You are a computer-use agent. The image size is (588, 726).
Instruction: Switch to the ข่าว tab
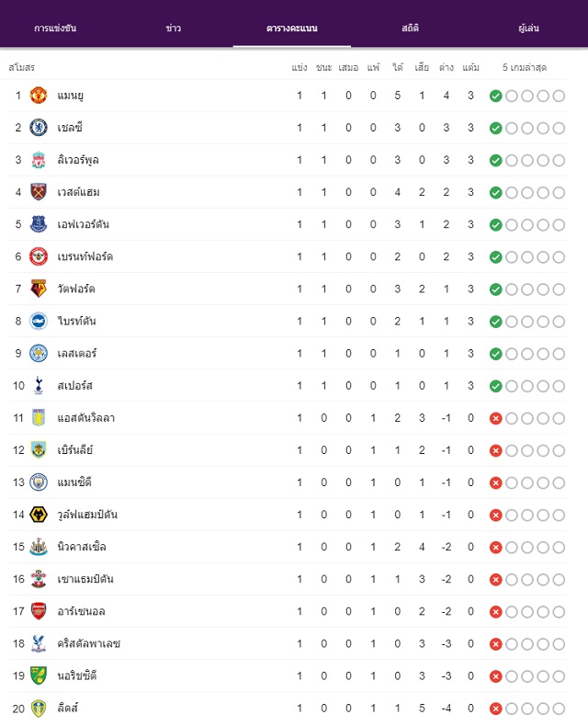click(173, 28)
